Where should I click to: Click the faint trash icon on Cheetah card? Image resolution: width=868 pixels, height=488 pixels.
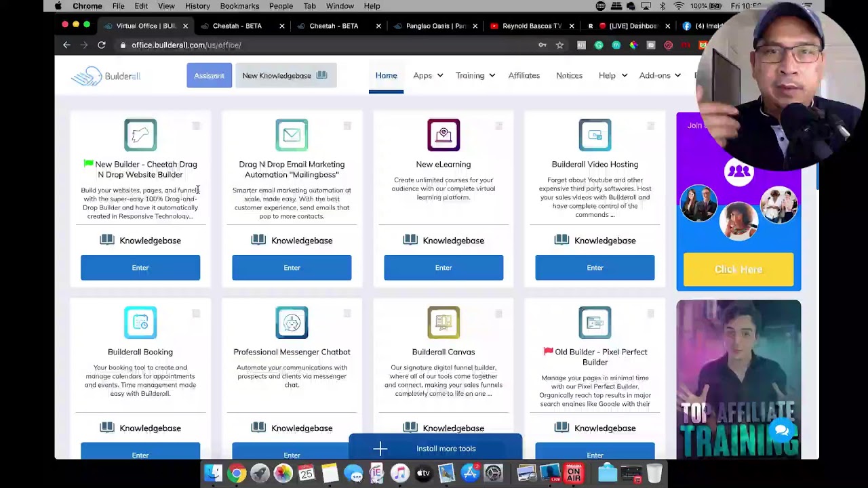196,126
